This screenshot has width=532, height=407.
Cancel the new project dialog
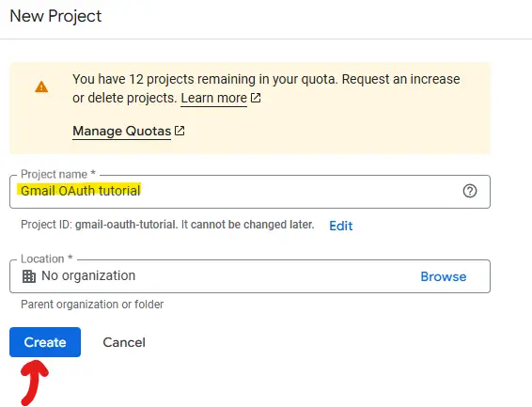tap(124, 342)
